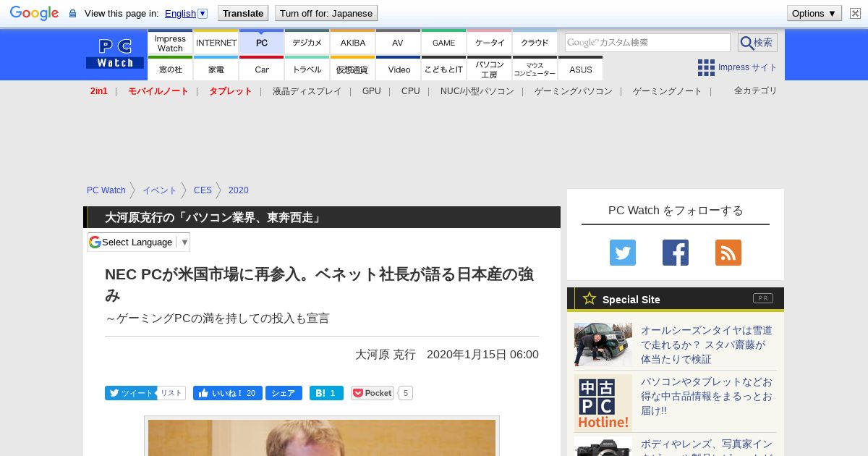868x456 pixels.
Task: Click the Translate button
Action: point(243,13)
